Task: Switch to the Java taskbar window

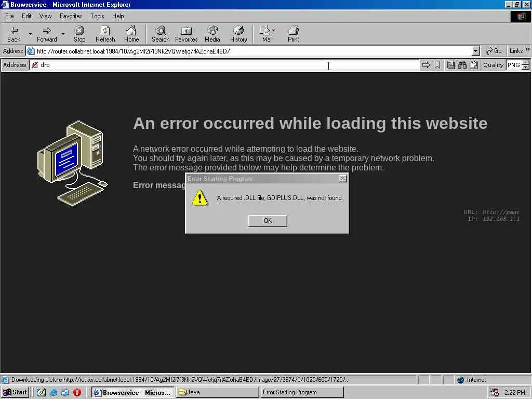Action: [x=217, y=392]
